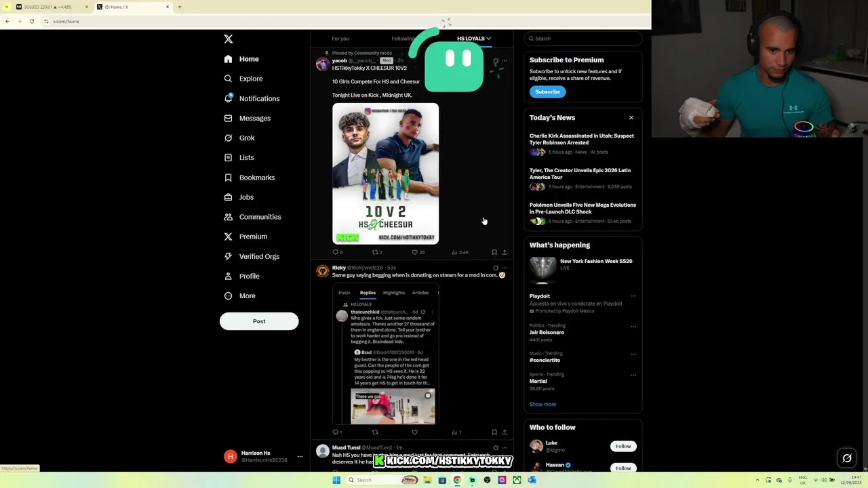The width and height of the screenshot is (868, 488).
Task: Like yacob's 10v2 post
Action: click(418, 252)
